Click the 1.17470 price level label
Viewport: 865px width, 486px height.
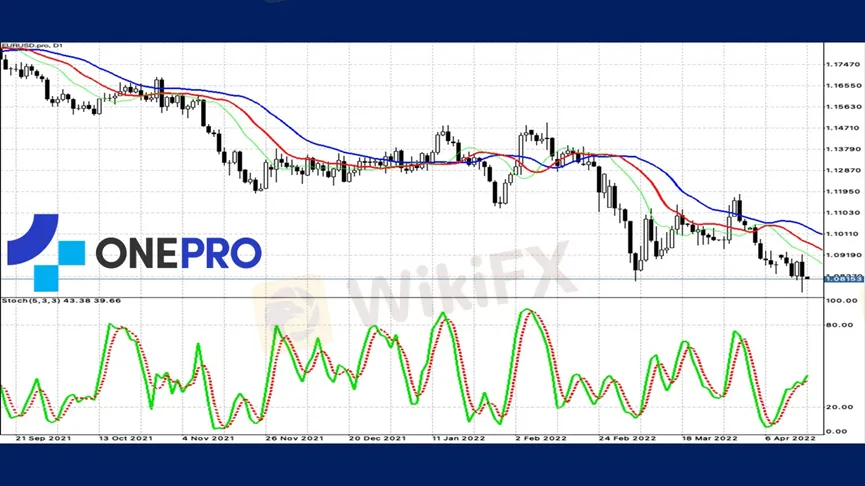[842, 65]
